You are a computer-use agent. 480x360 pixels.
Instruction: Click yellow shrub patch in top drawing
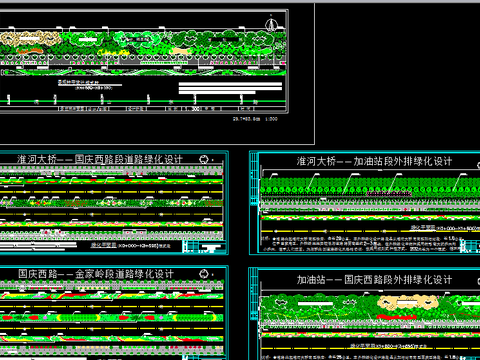click(114, 52)
